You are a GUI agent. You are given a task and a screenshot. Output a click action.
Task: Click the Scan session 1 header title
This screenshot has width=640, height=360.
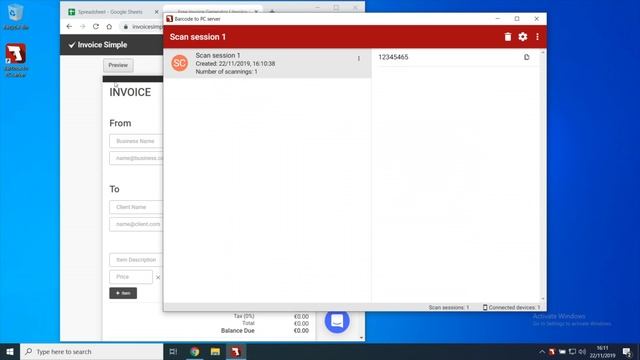pyautogui.click(x=198, y=37)
